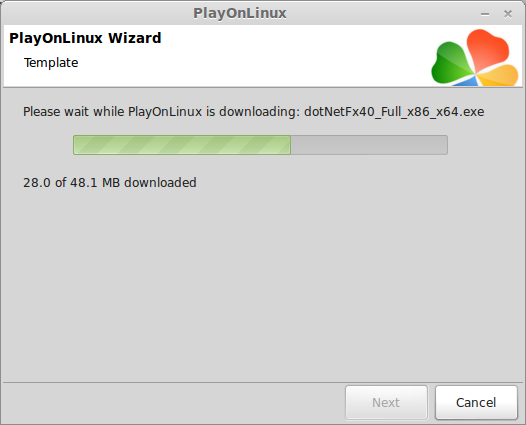Click the gray unfilled portion of progress bar
The height and width of the screenshot is (425, 526).
point(369,145)
